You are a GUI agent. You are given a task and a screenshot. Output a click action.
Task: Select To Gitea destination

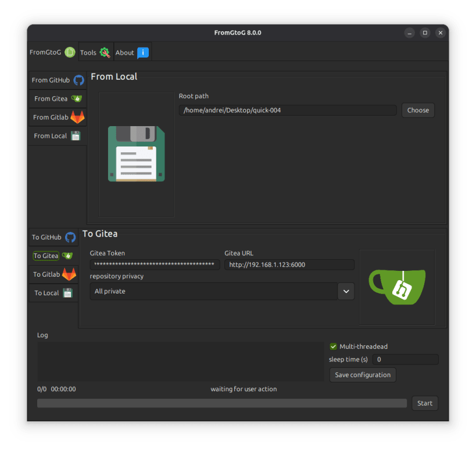53,256
